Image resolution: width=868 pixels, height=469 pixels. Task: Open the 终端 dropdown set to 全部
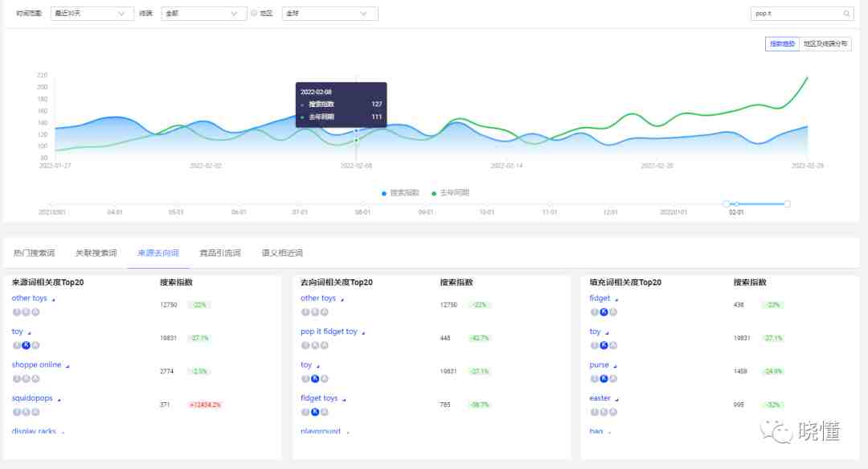[x=203, y=14]
